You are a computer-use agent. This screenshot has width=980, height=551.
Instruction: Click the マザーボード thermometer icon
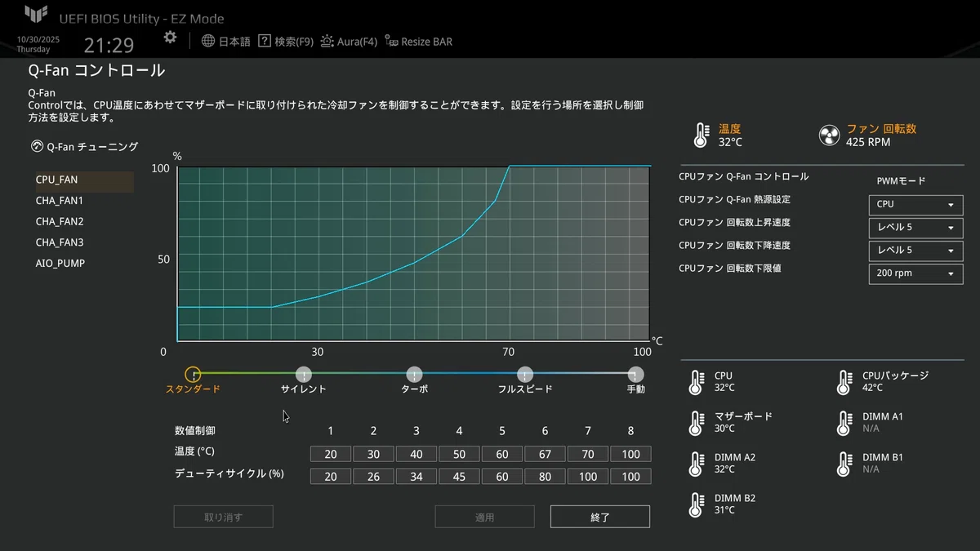pos(696,423)
